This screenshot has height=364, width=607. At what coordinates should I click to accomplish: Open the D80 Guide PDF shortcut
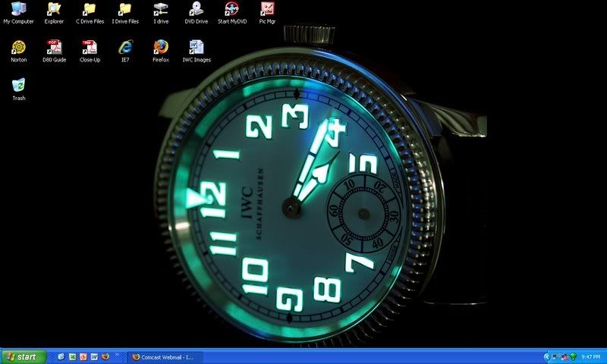[54, 51]
